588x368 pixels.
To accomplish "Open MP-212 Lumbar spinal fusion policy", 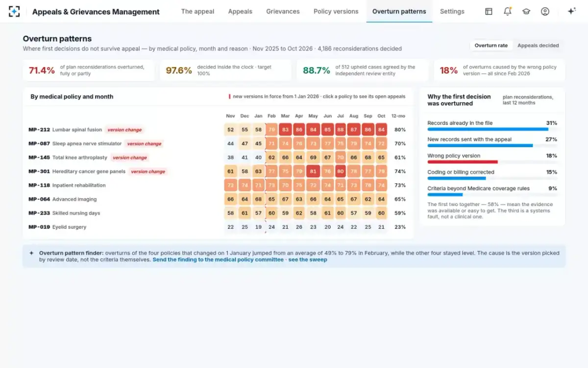I will point(65,130).
